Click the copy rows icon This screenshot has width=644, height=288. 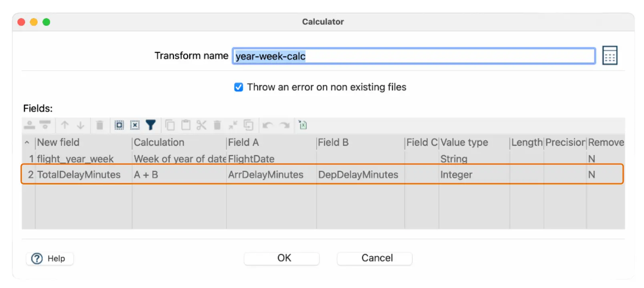(x=170, y=125)
